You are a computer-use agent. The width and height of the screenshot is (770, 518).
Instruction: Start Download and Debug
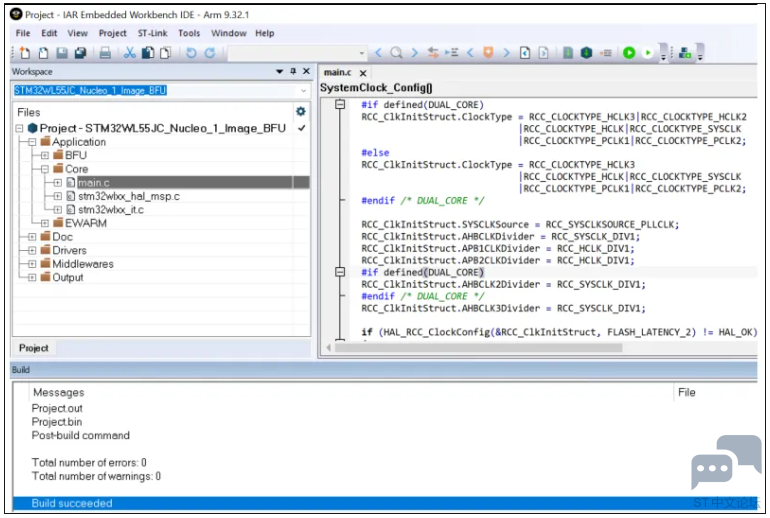pos(629,53)
